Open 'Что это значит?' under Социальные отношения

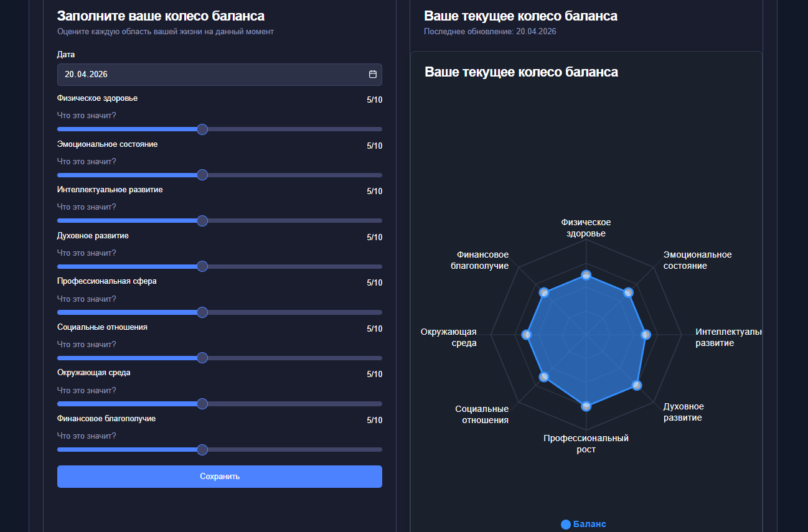[x=87, y=345]
